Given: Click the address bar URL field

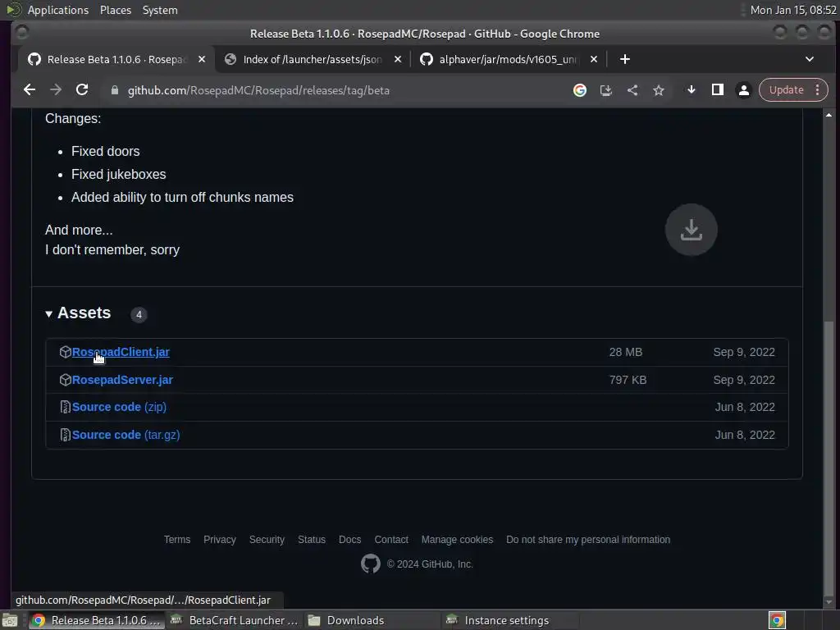Looking at the screenshot, I should pyautogui.click(x=332, y=90).
